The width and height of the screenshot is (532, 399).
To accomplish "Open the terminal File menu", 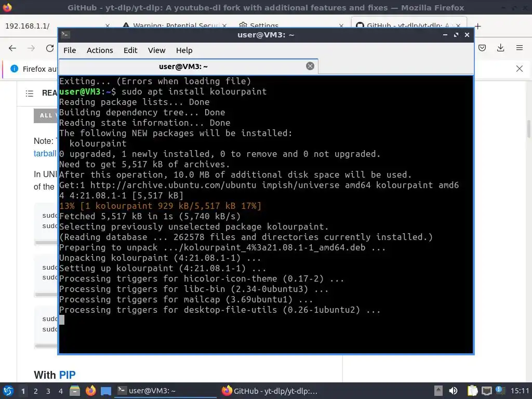I will pos(70,50).
